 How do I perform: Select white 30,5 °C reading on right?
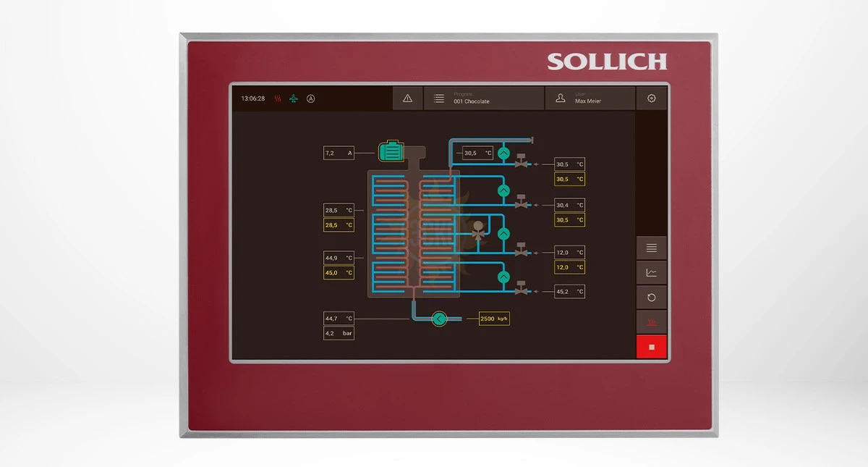coord(570,164)
